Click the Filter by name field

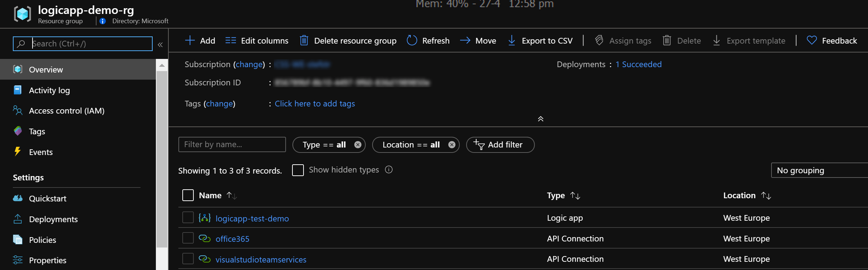coord(232,144)
